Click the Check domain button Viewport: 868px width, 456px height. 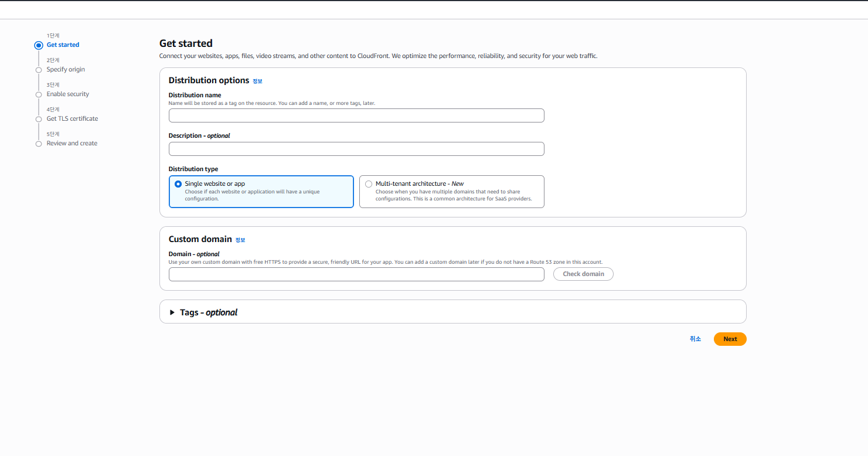(583, 274)
